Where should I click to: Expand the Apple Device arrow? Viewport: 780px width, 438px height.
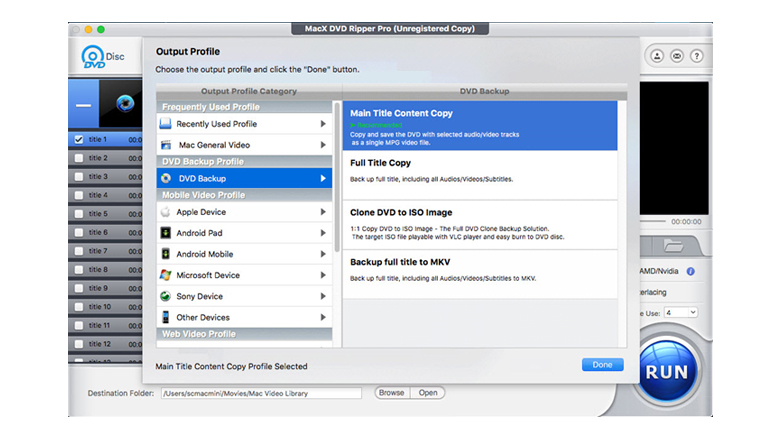pos(323,212)
